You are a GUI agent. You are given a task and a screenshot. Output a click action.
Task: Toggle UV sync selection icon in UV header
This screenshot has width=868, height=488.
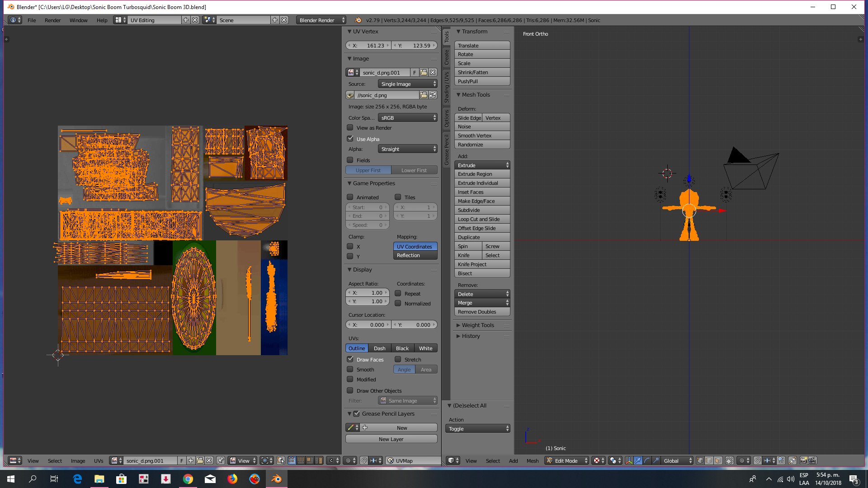[281, 460]
